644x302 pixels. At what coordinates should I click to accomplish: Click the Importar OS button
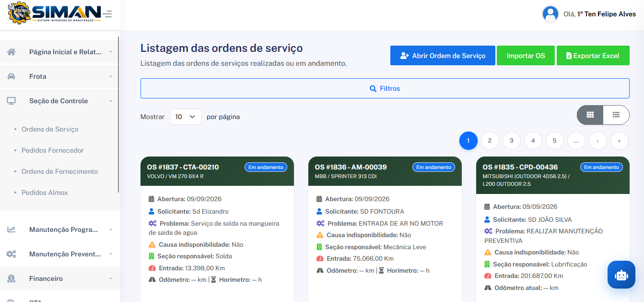pos(526,56)
